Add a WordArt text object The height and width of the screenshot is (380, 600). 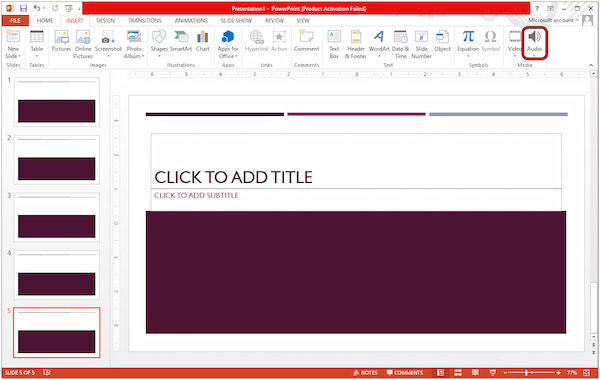coord(379,43)
